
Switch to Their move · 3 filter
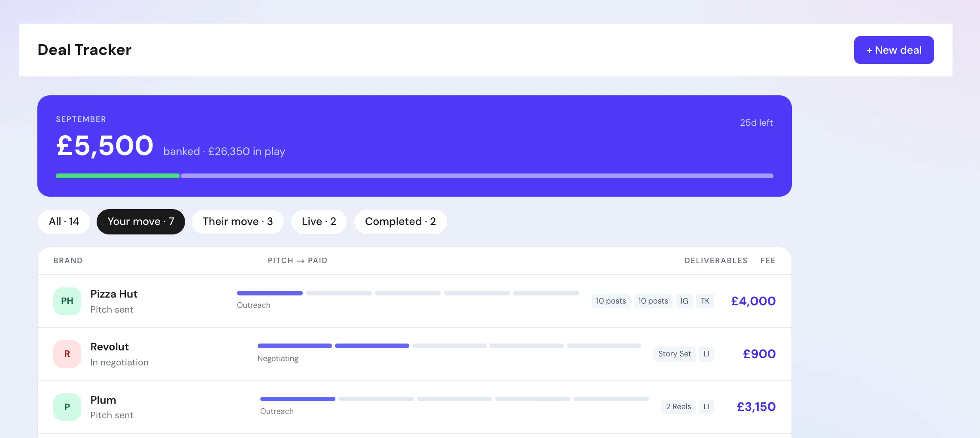tap(237, 222)
